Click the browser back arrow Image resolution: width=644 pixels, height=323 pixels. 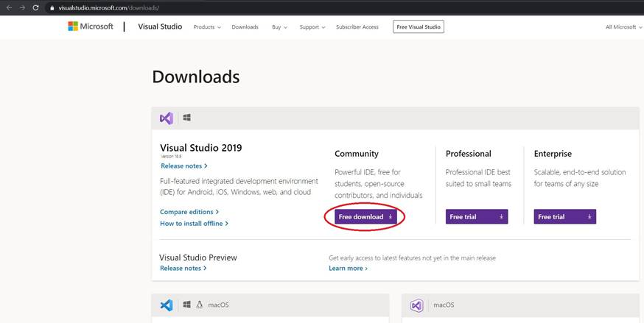pyautogui.click(x=7, y=7)
